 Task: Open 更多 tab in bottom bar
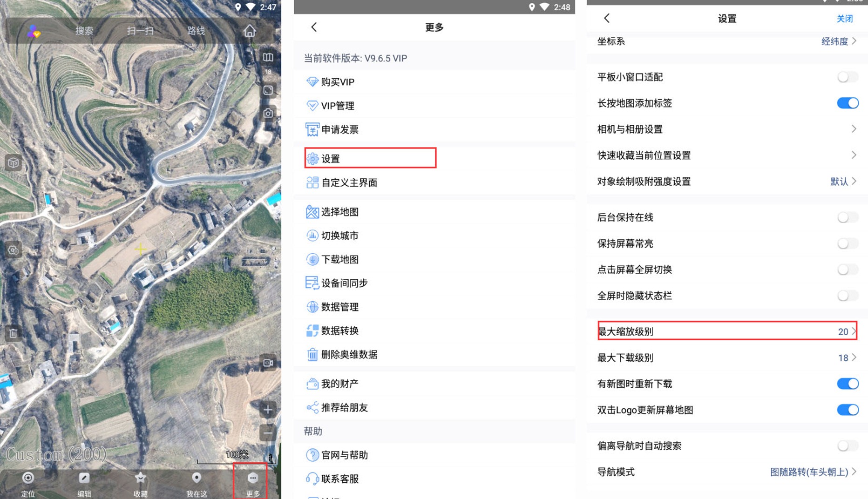pos(253,484)
